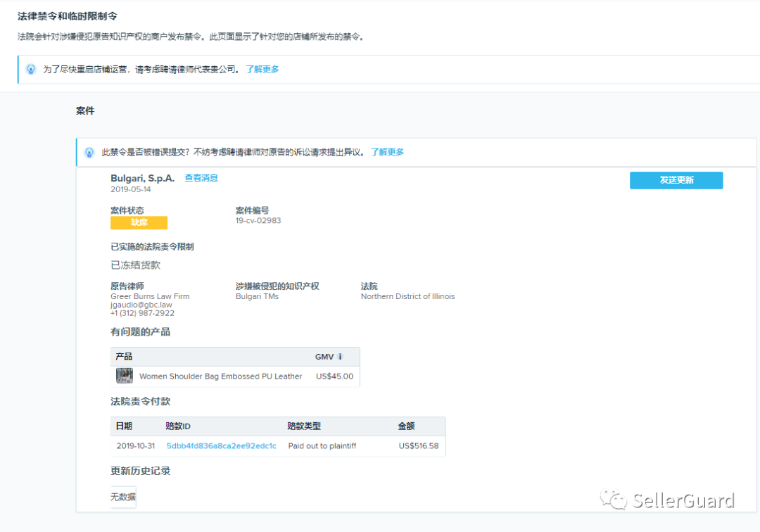
Task: Select the 法律禁令和临时限制令 page title
Action: [67, 15]
